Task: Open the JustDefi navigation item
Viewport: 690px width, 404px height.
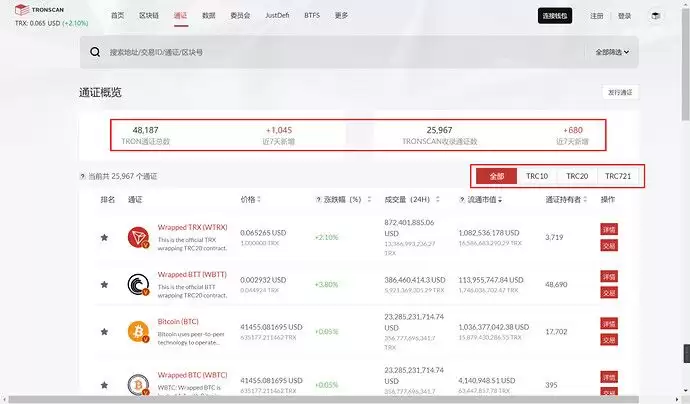Action: coord(277,15)
